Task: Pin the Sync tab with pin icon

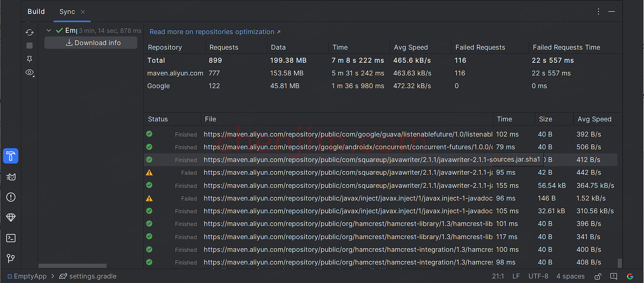Action: [30, 59]
